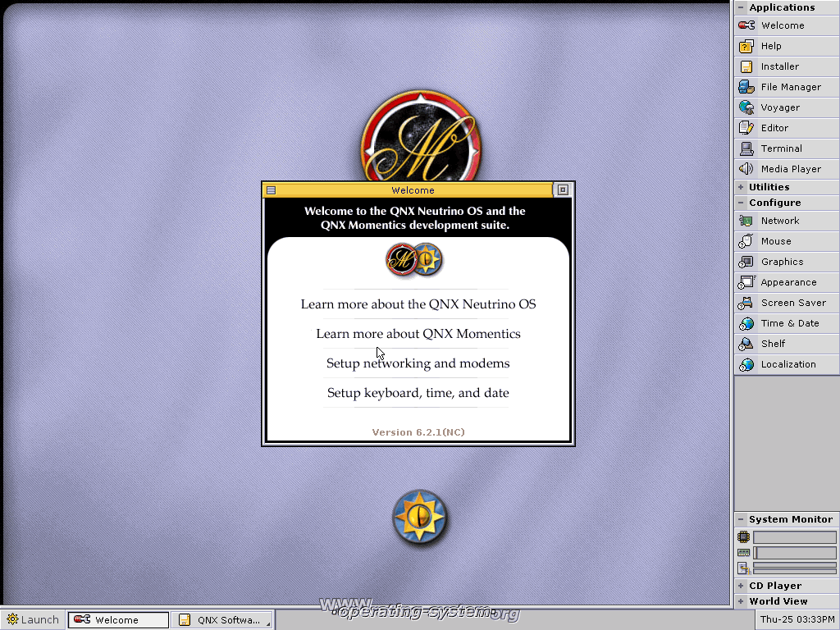Open the Help icon in Applications
840x630 pixels.
[x=746, y=46]
